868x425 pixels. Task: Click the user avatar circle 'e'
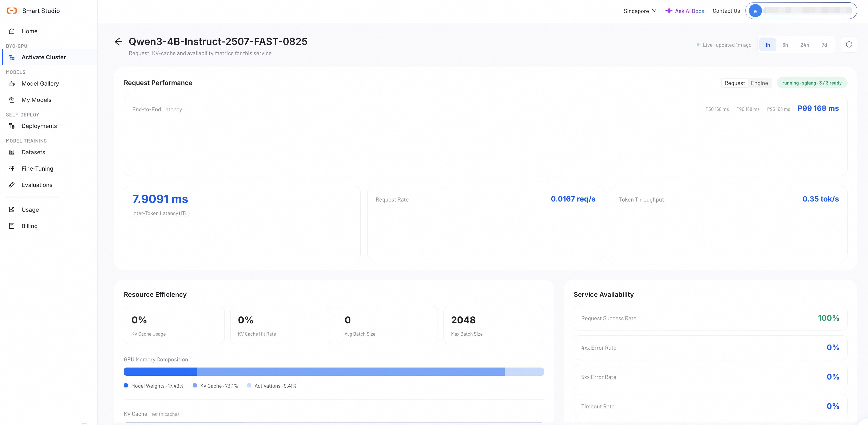click(x=755, y=11)
